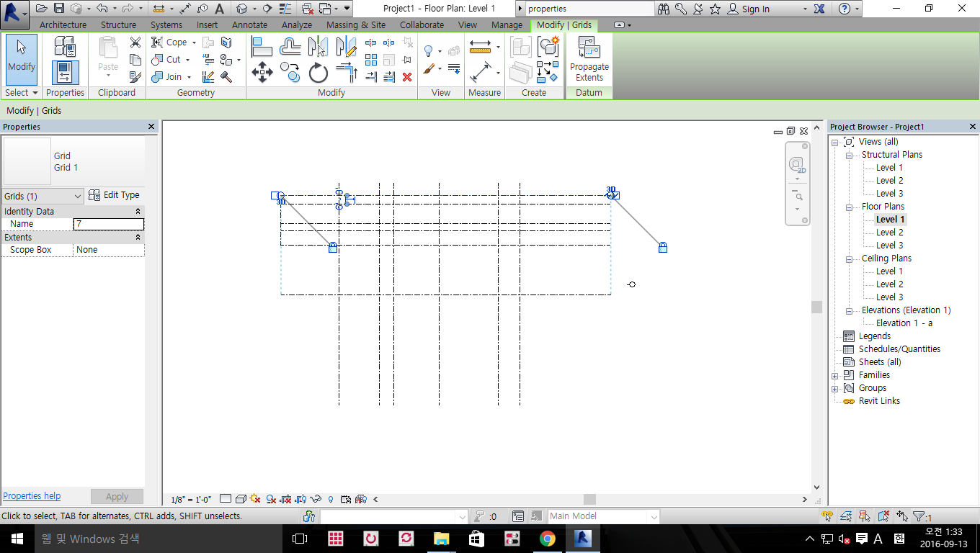This screenshot has height=553, width=980.
Task: Toggle the left padlock on grid
Action: coord(333,248)
